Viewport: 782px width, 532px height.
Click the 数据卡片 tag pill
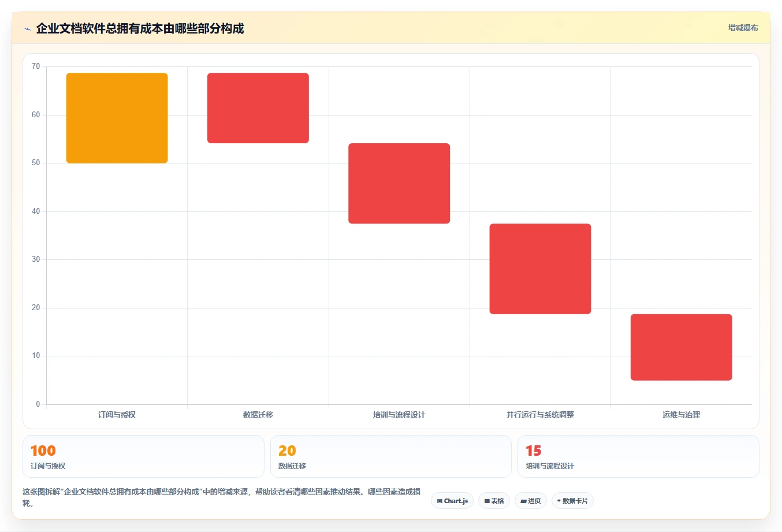(x=572, y=501)
